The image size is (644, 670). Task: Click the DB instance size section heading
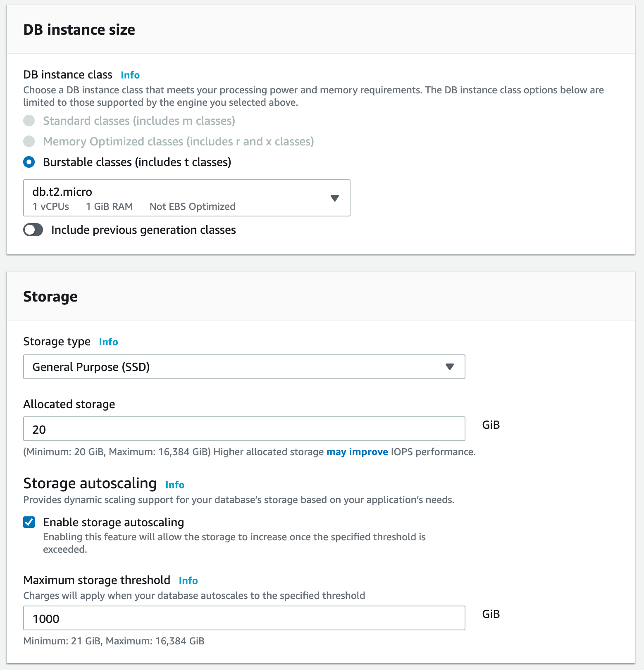point(79,30)
